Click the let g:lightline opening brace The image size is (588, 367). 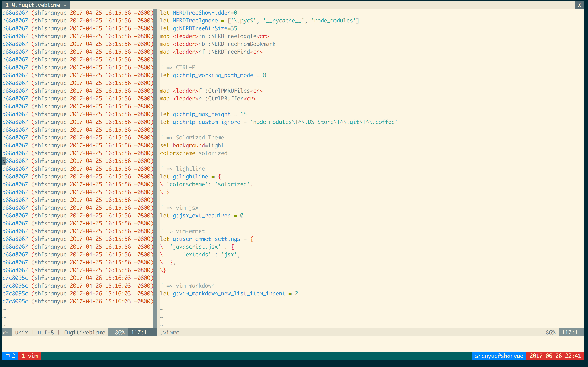point(219,177)
